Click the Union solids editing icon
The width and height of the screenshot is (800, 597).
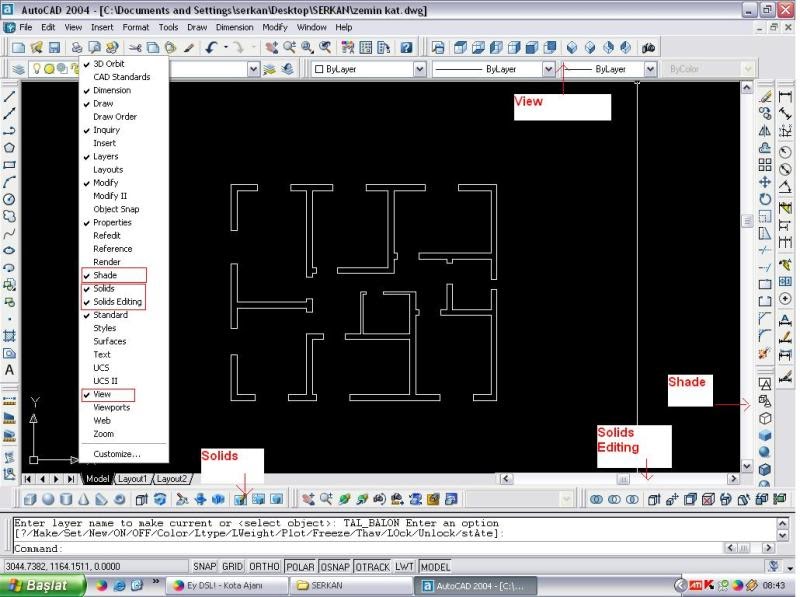coord(596,499)
